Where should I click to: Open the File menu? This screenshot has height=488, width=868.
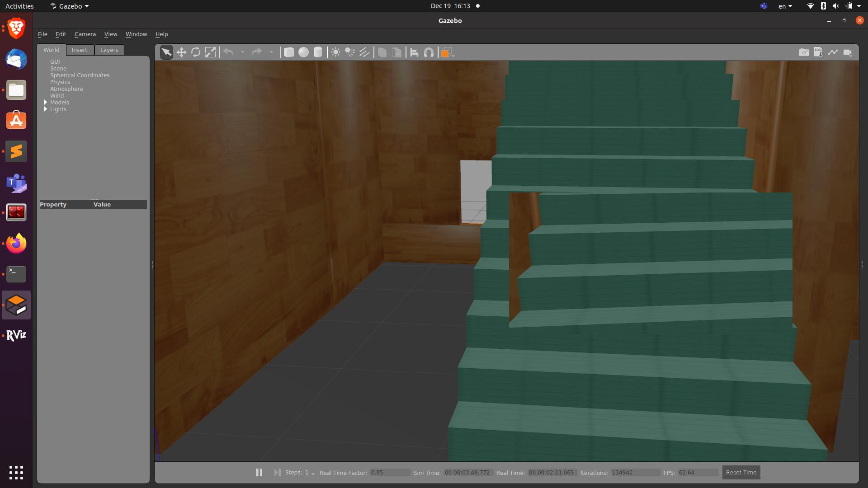pos(42,34)
